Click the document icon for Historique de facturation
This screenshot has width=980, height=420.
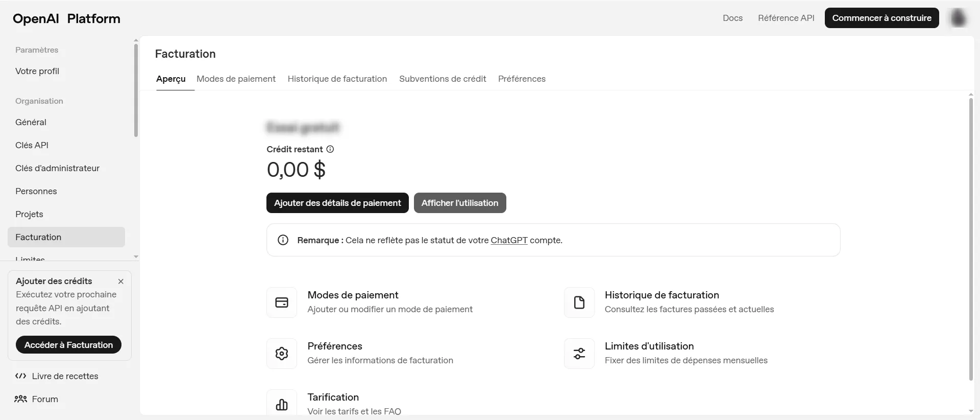point(579,302)
